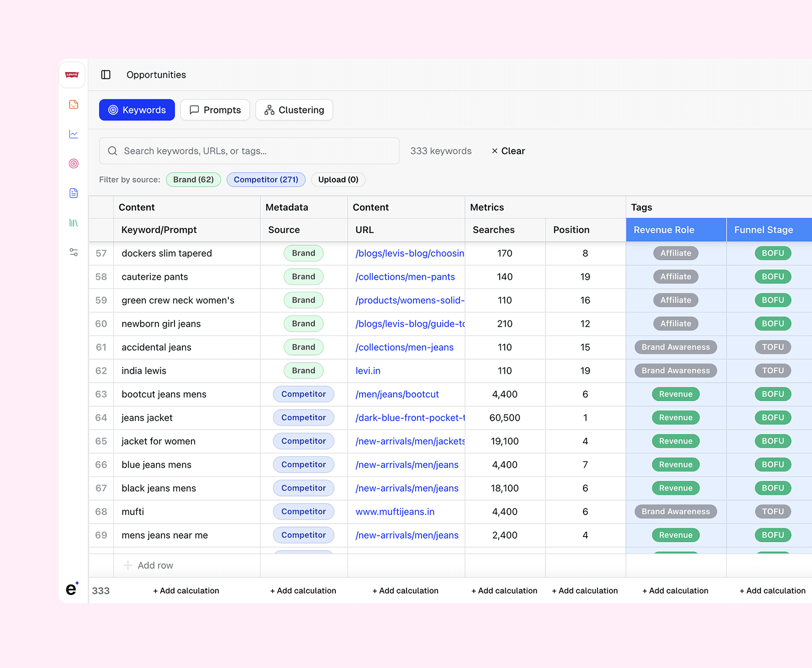The image size is (812, 668).
Task: Click Brand Awareness tag for india lewis
Action: (676, 371)
